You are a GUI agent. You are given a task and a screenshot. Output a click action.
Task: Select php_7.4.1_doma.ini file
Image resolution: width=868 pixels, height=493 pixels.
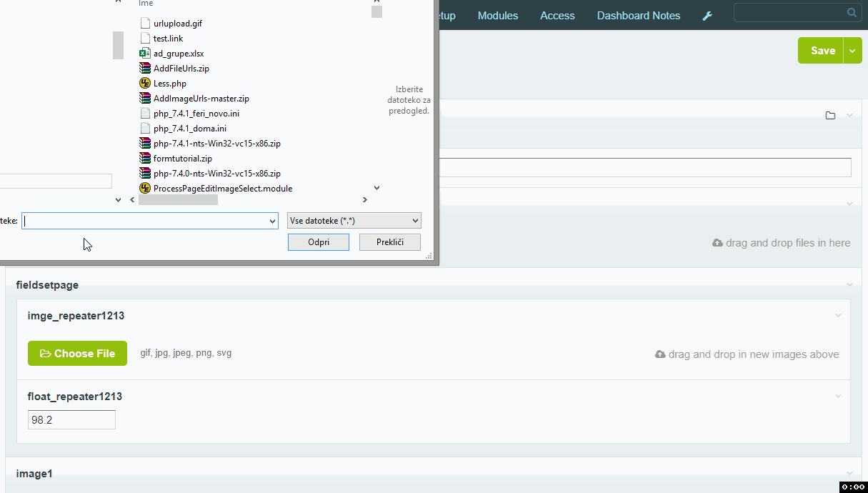pyautogui.click(x=189, y=129)
